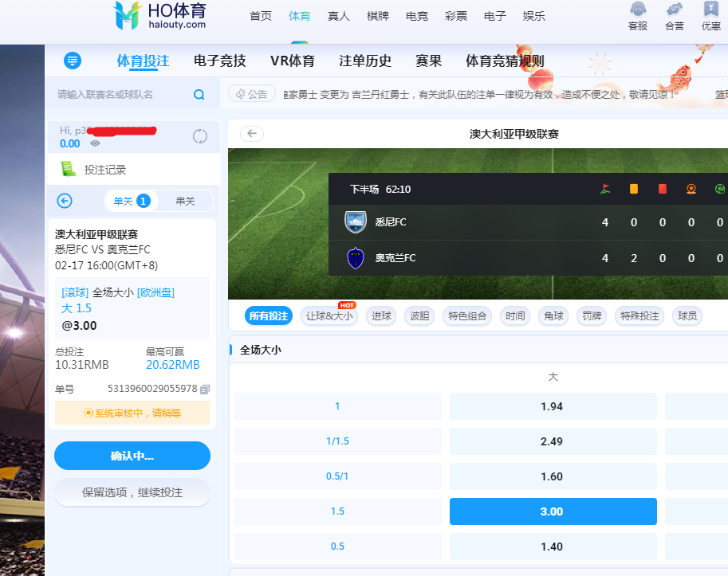
Task: Open customer service (客服) icon
Action: click(x=638, y=16)
